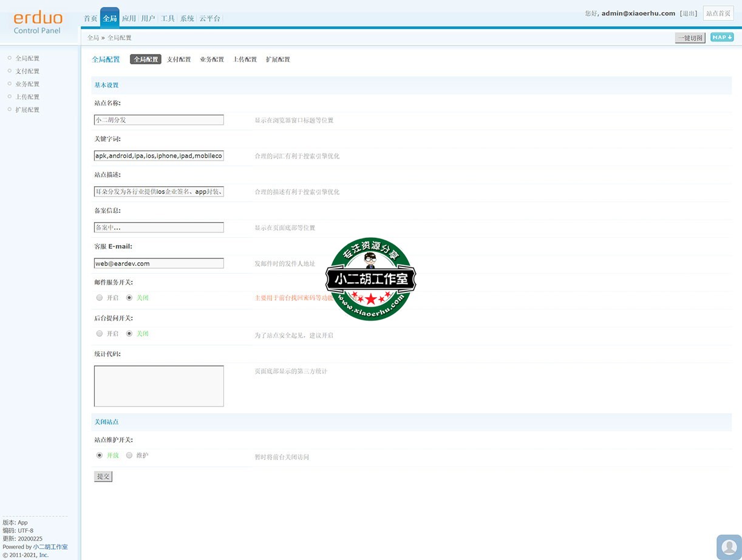Select 上传配置 icon in sidebar
Viewport: 742px width, 560px height.
9,96
